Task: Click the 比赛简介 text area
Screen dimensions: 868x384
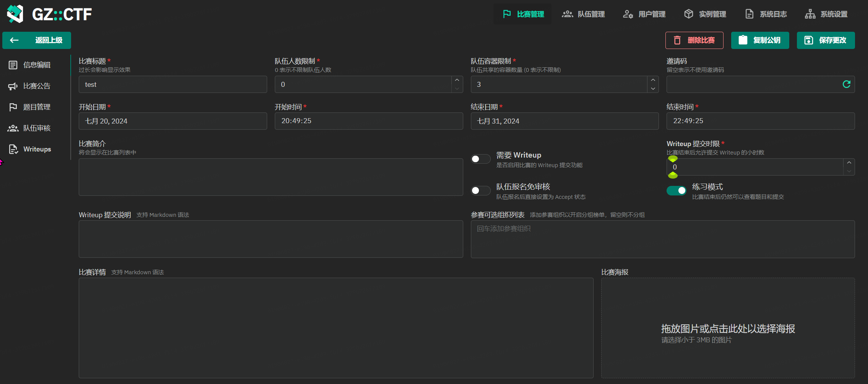Action: (x=271, y=177)
